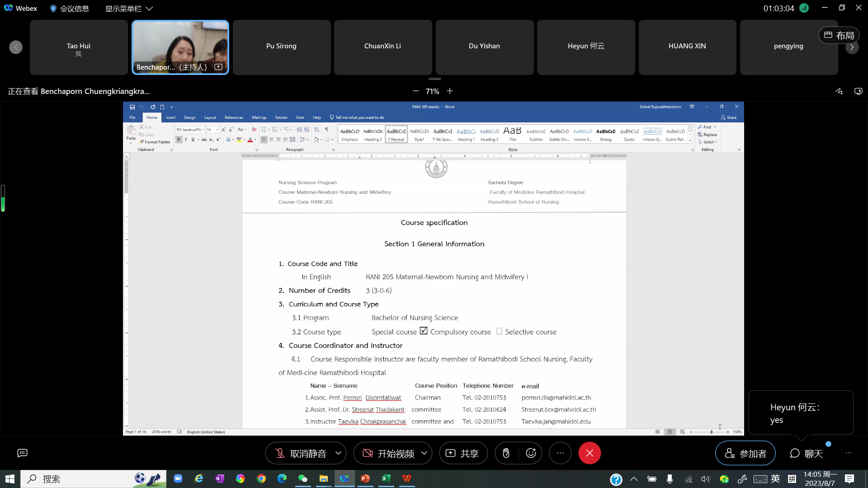Show previous participants with left arrow
The image size is (868, 488).
(x=16, y=47)
